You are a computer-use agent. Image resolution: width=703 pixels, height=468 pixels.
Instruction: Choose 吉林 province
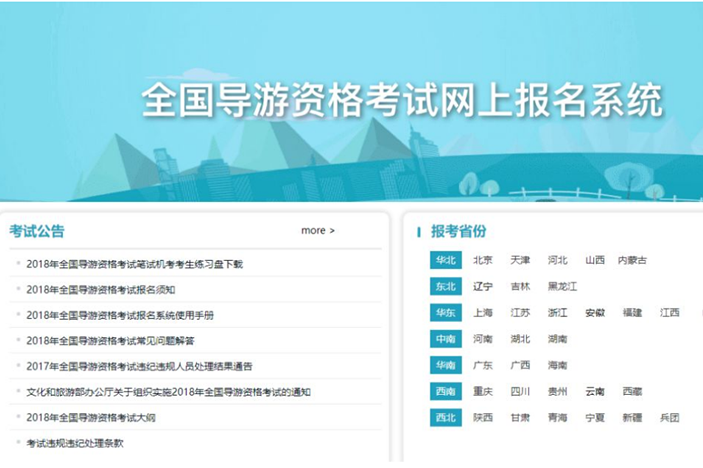pos(520,286)
